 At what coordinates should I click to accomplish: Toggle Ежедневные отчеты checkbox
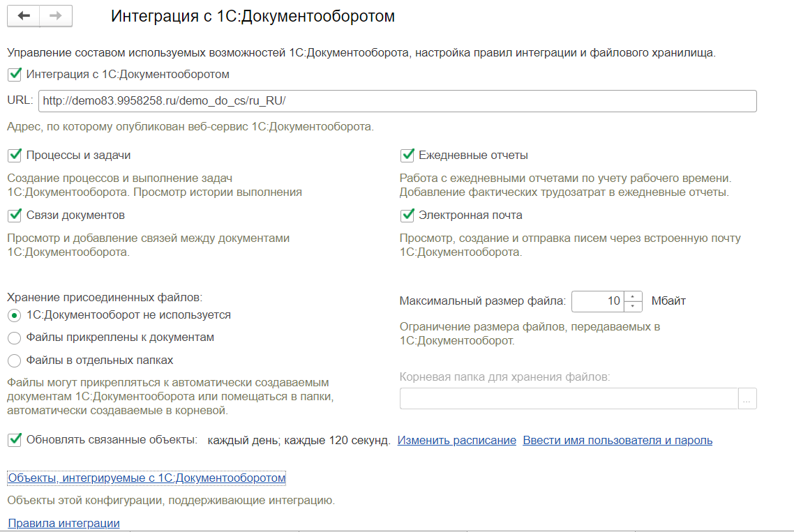pyautogui.click(x=407, y=155)
